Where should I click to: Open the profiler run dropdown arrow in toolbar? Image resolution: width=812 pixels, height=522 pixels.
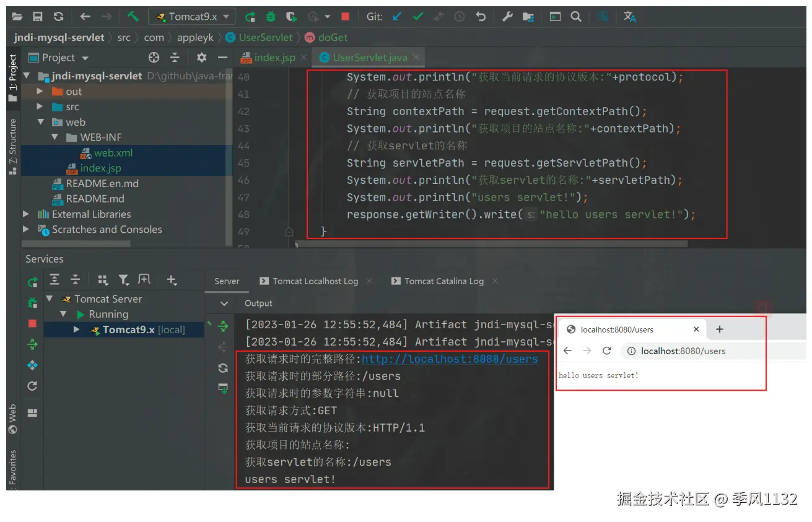[x=327, y=17]
